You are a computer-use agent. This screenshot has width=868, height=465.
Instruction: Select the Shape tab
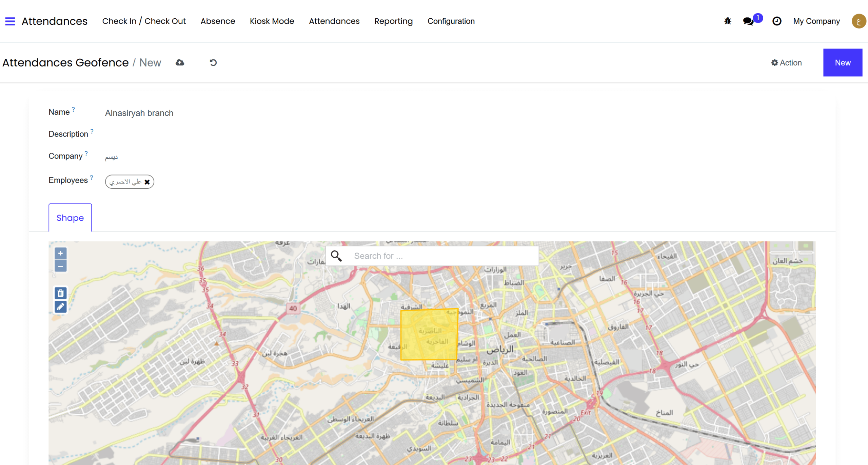[70, 218]
